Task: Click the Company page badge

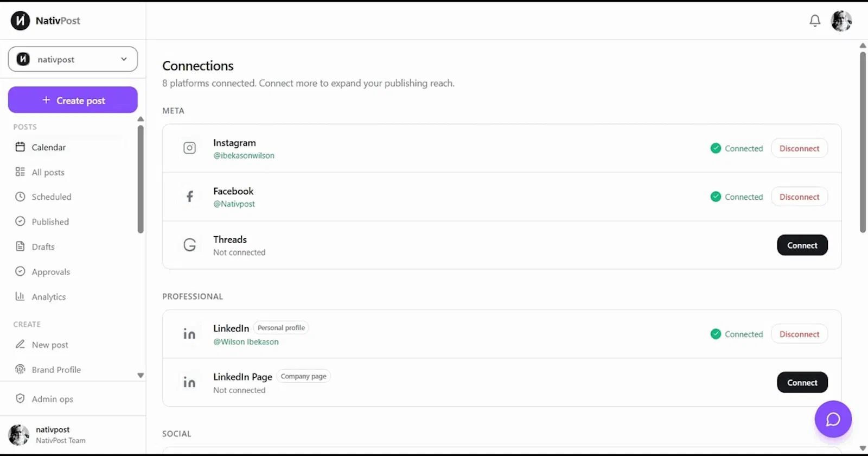Action: tap(303, 376)
